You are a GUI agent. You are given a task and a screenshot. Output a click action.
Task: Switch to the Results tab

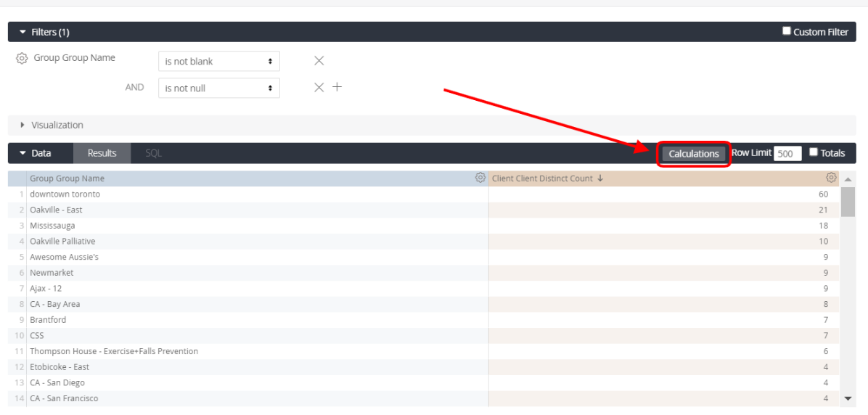point(102,153)
